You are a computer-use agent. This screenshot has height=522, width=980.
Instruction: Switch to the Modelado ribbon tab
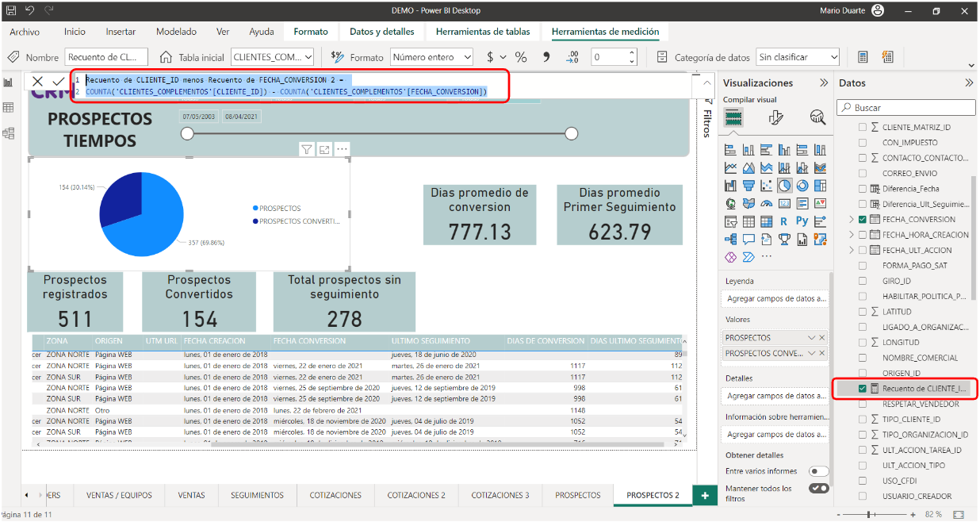pos(176,32)
